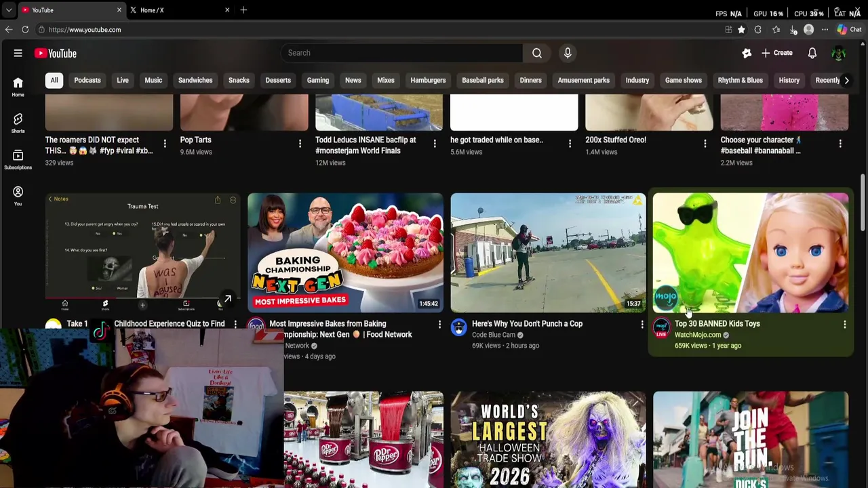Select the Music filter chip
Screen dimensions: 868x488
pos(153,80)
